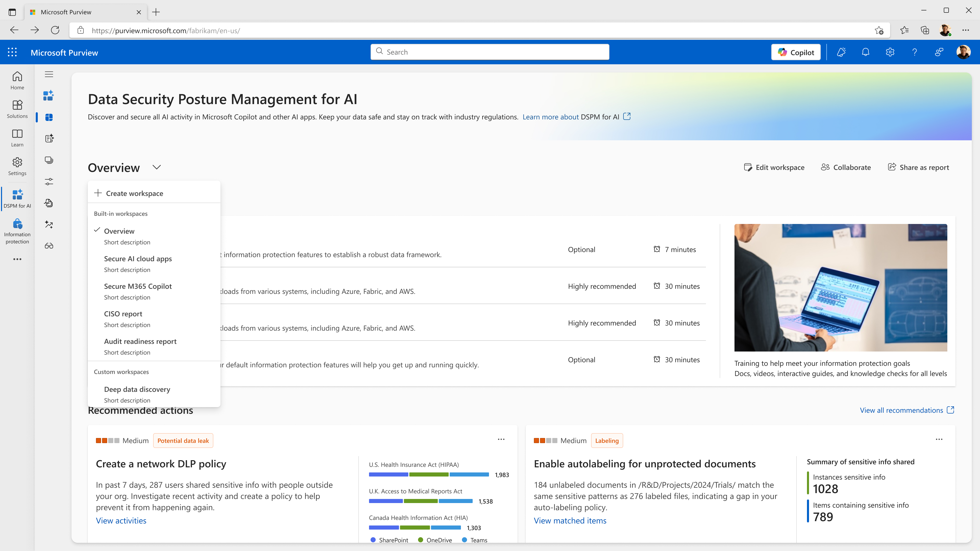Show more solutions ellipsis in left rail
This screenshot has height=551, width=980.
tap(17, 259)
